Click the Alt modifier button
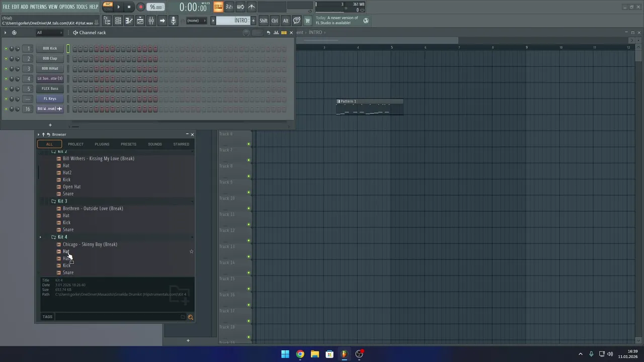644x362 pixels. pos(285,21)
